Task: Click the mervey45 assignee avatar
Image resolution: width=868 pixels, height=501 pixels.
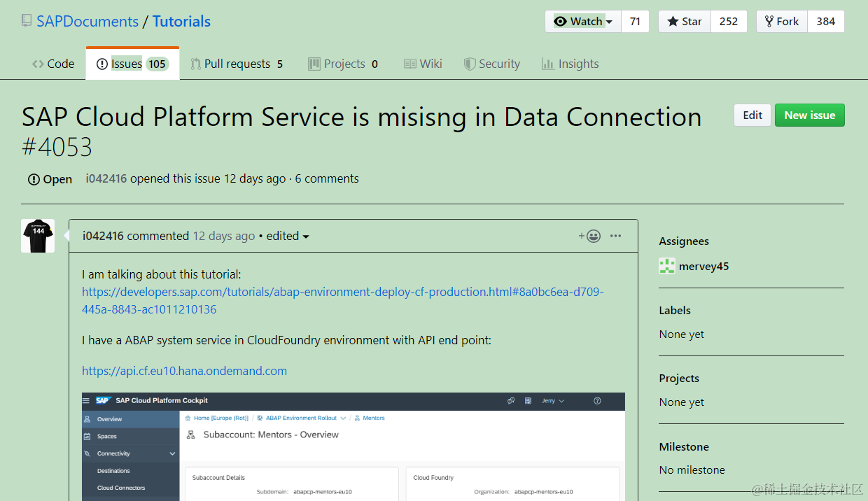Action: [x=667, y=266]
